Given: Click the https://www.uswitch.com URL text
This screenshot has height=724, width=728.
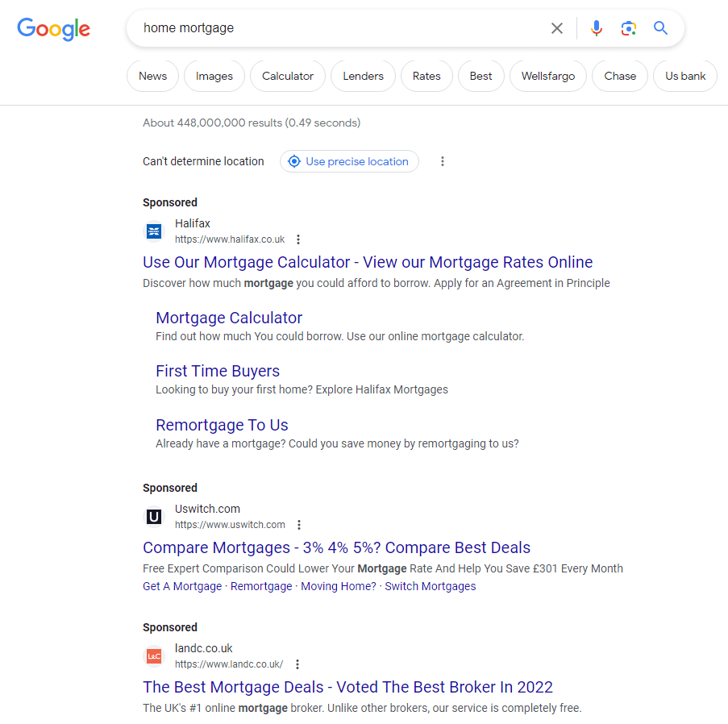Looking at the screenshot, I should click(x=230, y=525).
